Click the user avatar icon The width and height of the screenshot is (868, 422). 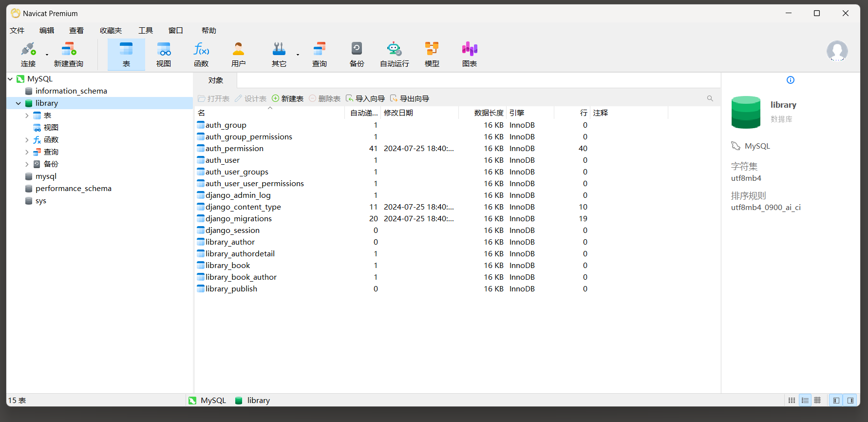[x=837, y=51]
